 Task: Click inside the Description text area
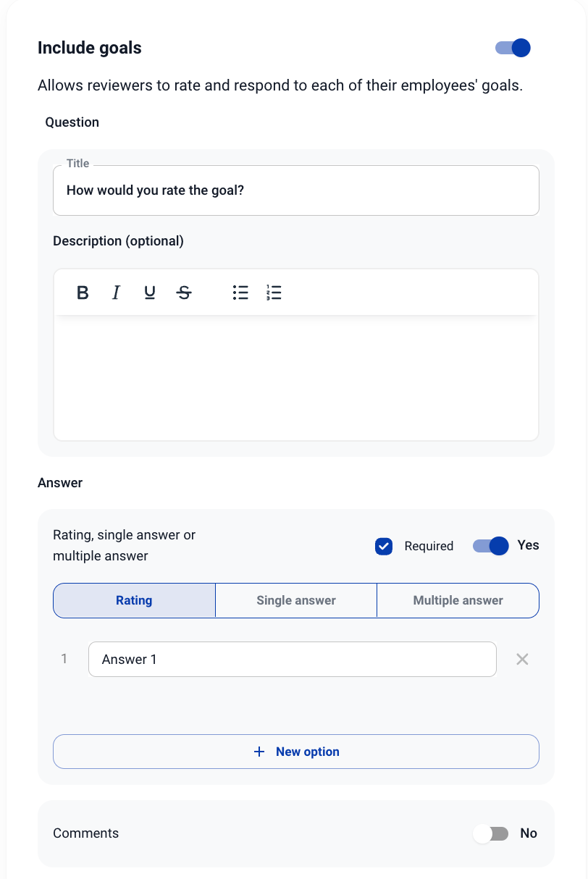coord(295,377)
